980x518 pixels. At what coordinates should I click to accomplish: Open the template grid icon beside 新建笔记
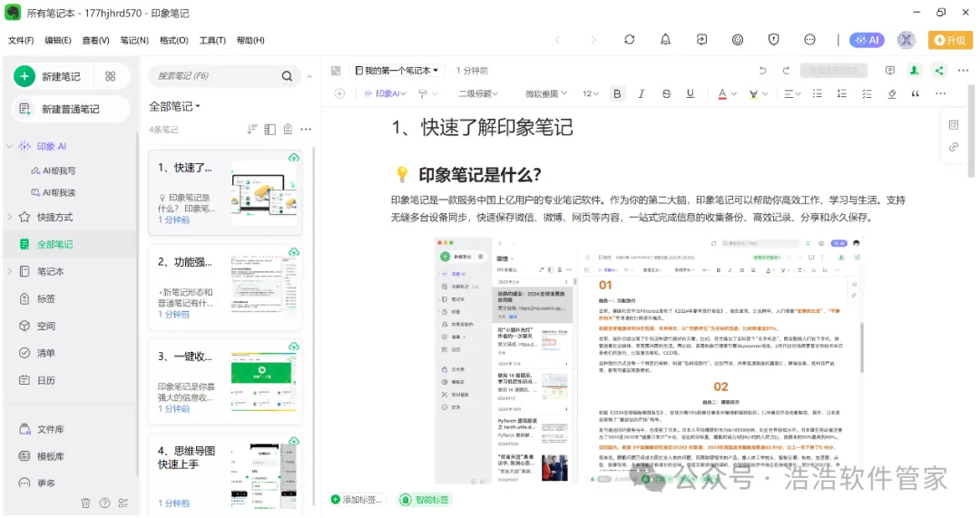111,76
